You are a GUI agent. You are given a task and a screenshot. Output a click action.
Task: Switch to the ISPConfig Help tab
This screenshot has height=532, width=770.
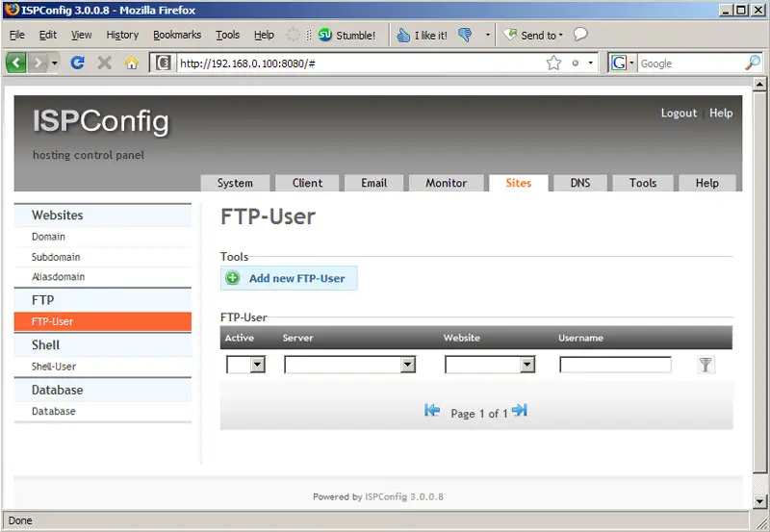[707, 183]
